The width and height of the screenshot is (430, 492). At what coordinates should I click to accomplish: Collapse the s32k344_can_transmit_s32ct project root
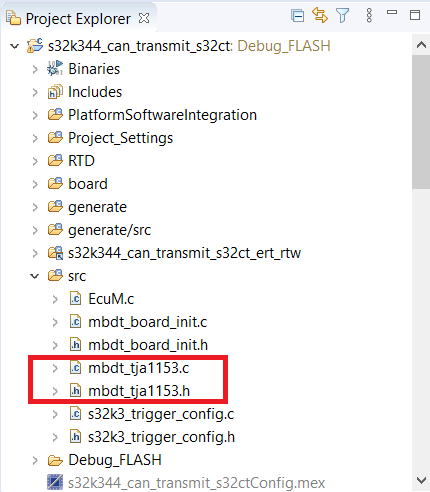pos(15,46)
